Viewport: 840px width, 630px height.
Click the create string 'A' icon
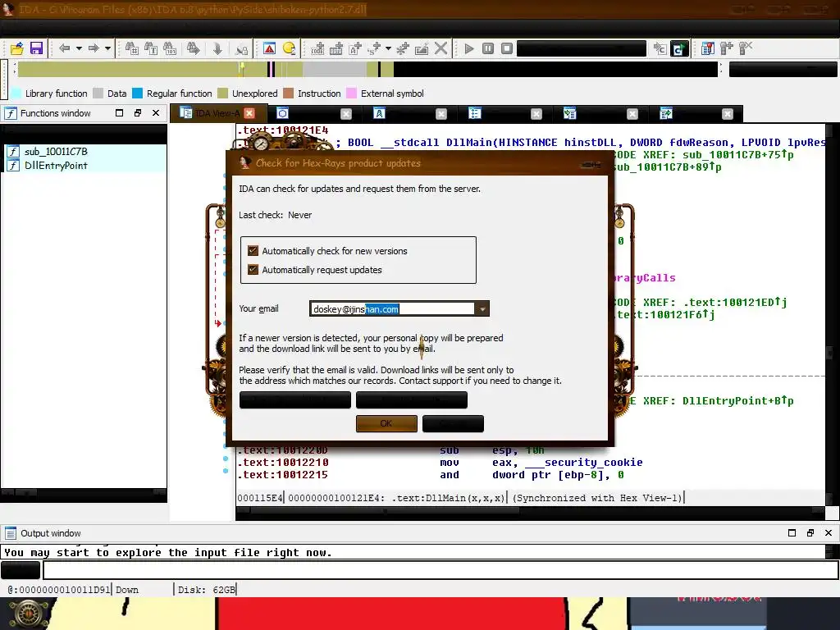point(355,48)
